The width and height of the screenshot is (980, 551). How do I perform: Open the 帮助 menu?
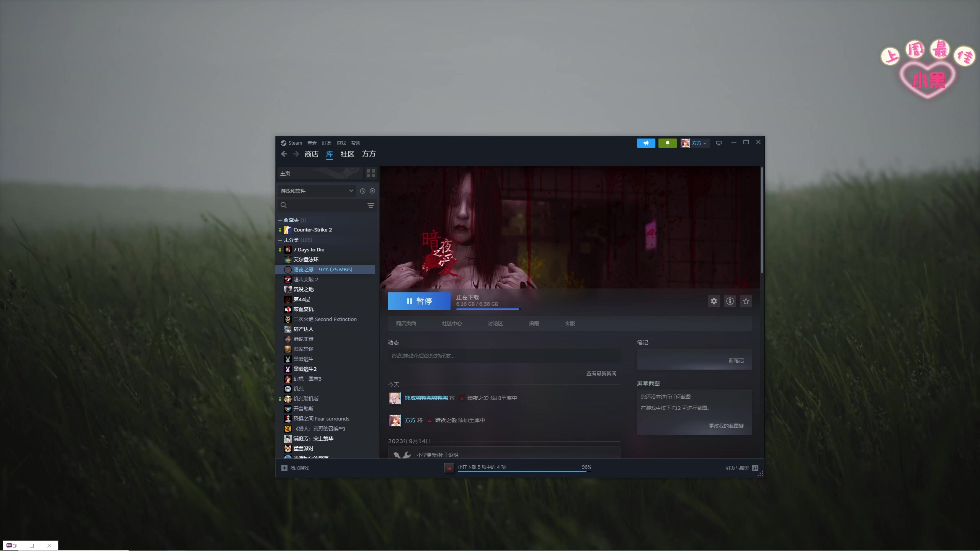click(x=356, y=143)
